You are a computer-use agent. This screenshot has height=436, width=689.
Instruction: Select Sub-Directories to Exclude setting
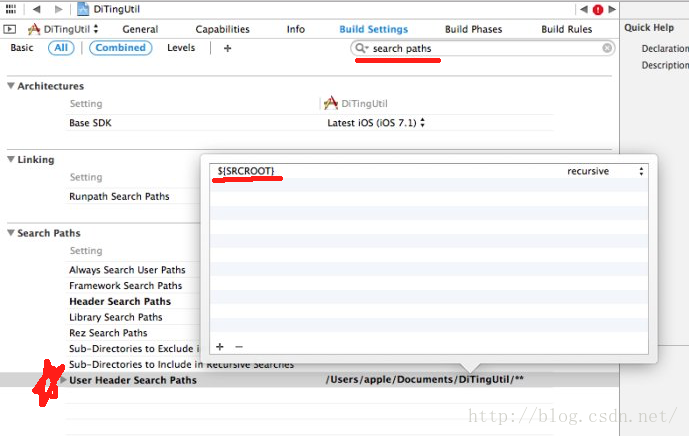coord(134,349)
